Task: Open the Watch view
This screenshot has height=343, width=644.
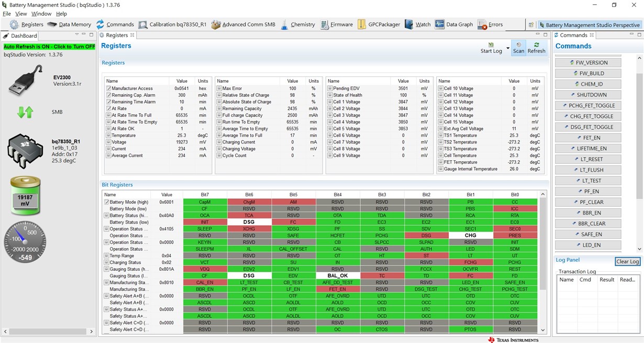Action: tap(418, 25)
